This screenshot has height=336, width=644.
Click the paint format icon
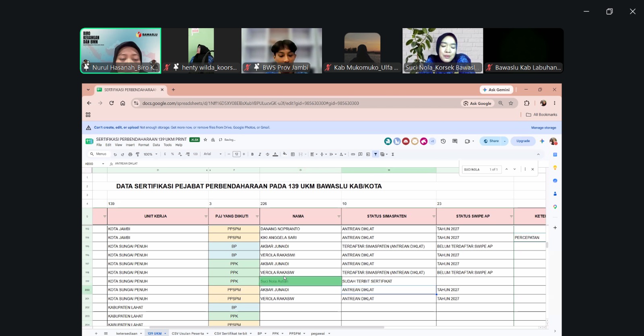pyautogui.click(x=138, y=154)
